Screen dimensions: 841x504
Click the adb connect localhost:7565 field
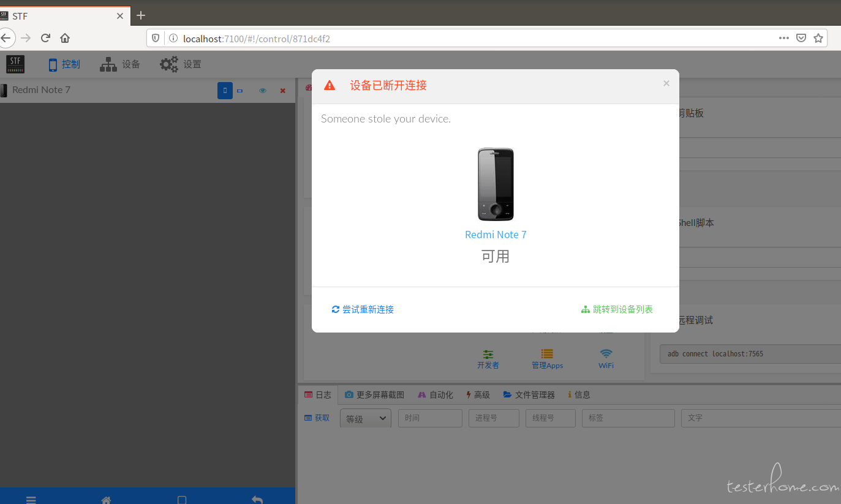click(x=750, y=354)
